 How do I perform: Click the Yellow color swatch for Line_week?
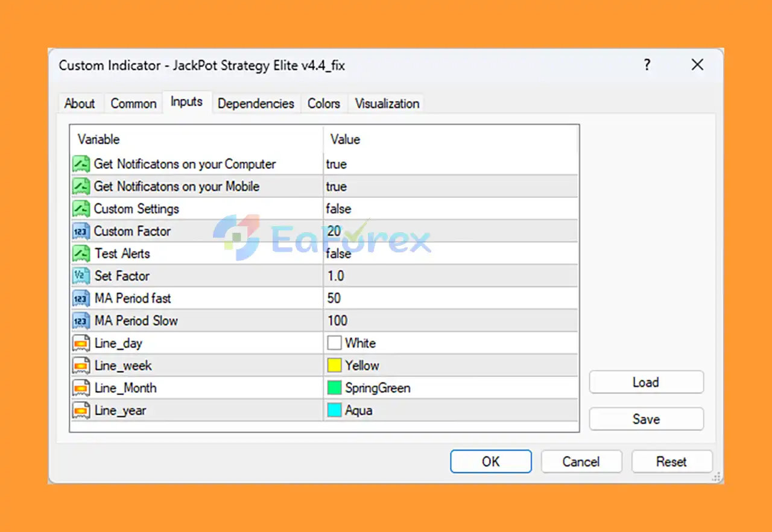coord(334,366)
